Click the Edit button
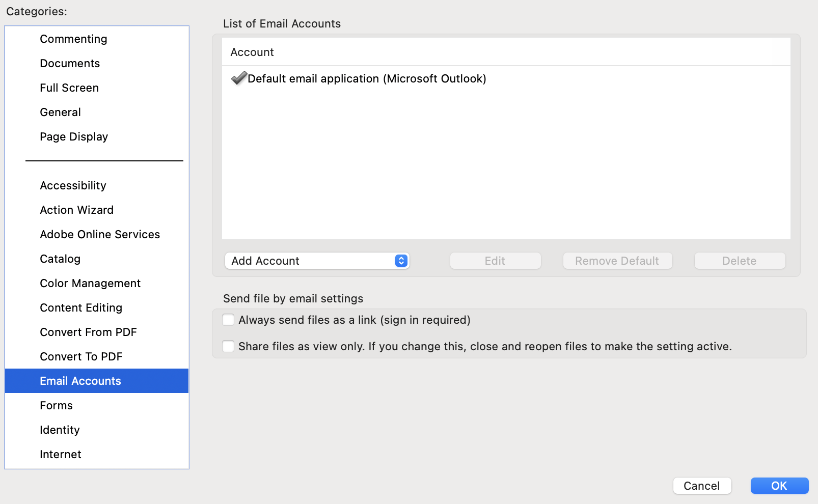The width and height of the screenshot is (818, 504). point(495,261)
